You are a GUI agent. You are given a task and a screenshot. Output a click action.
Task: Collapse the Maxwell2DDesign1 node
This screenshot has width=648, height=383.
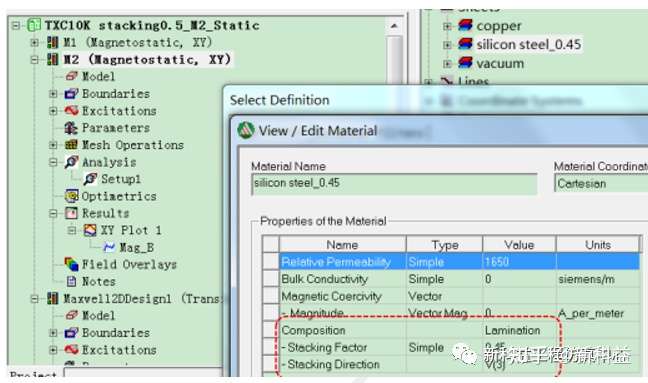pos(35,298)
